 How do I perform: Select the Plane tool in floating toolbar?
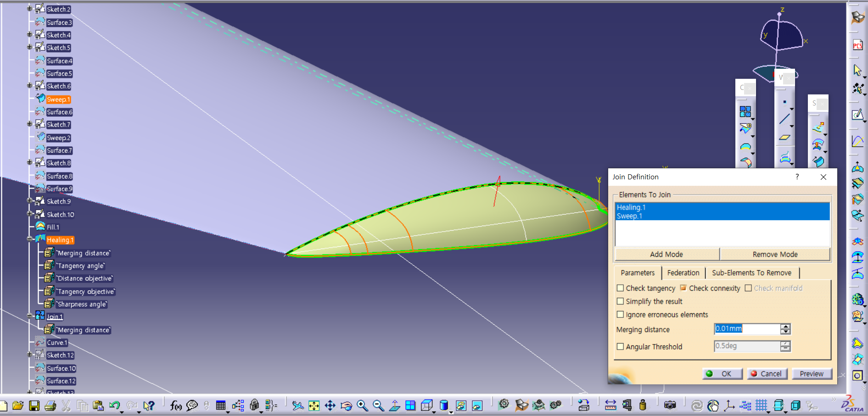785,137
